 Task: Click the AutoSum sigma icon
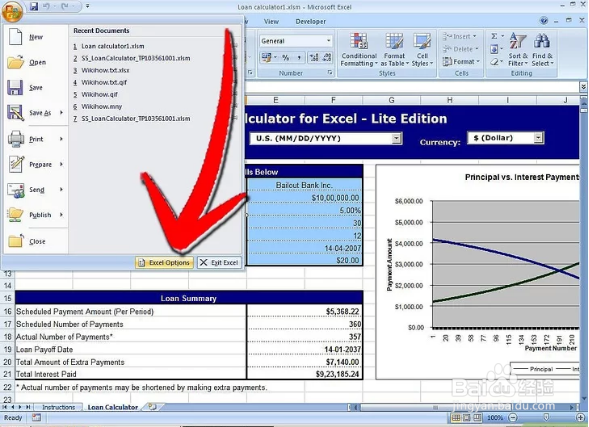click(x=494, y=36)
